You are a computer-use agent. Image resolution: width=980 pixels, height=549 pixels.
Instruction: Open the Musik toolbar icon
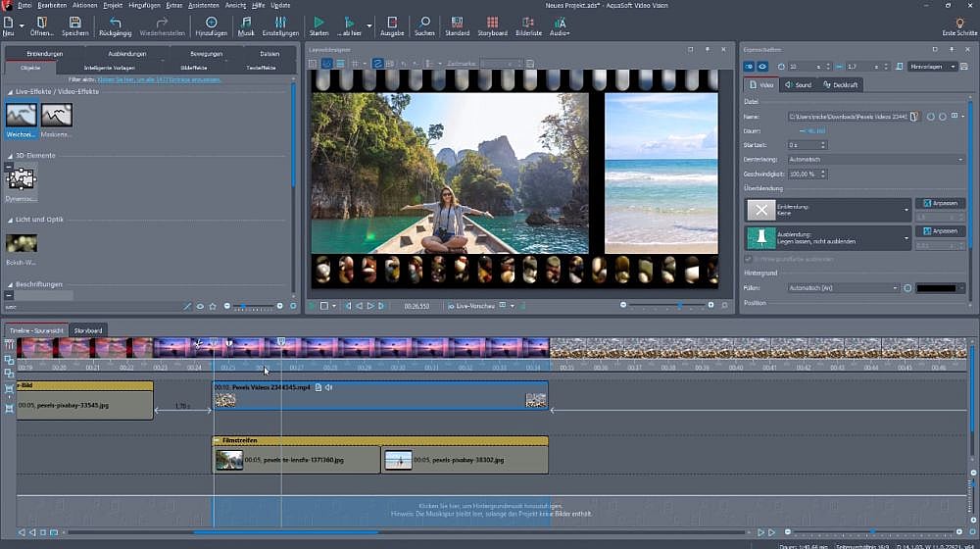(245, 22)
